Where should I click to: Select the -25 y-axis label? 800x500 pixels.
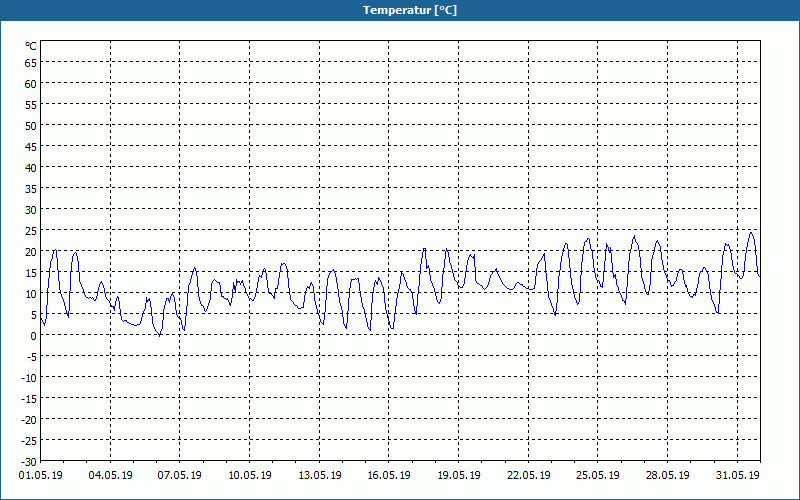(x=29, y=441)
